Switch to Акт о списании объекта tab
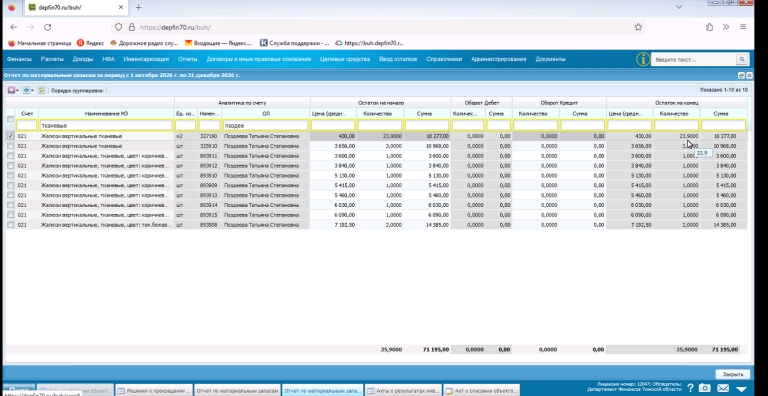 (481, 390)
